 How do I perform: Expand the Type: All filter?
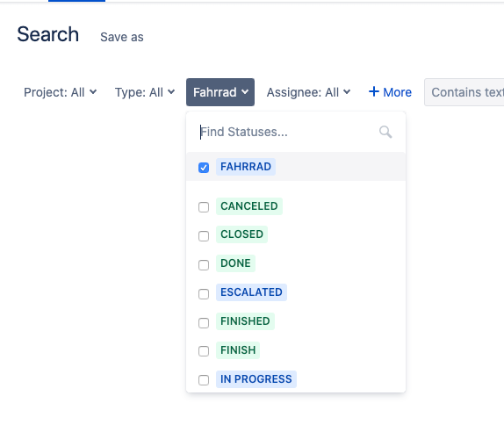pyautogui.click(x=145, y=92)
